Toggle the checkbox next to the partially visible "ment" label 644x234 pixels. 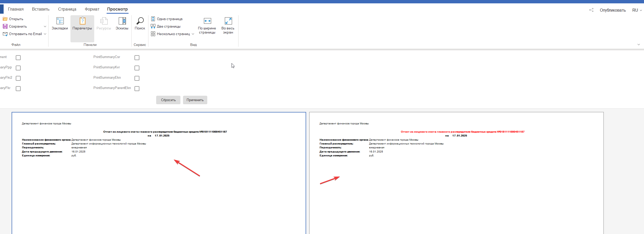(x=18, y=58)
